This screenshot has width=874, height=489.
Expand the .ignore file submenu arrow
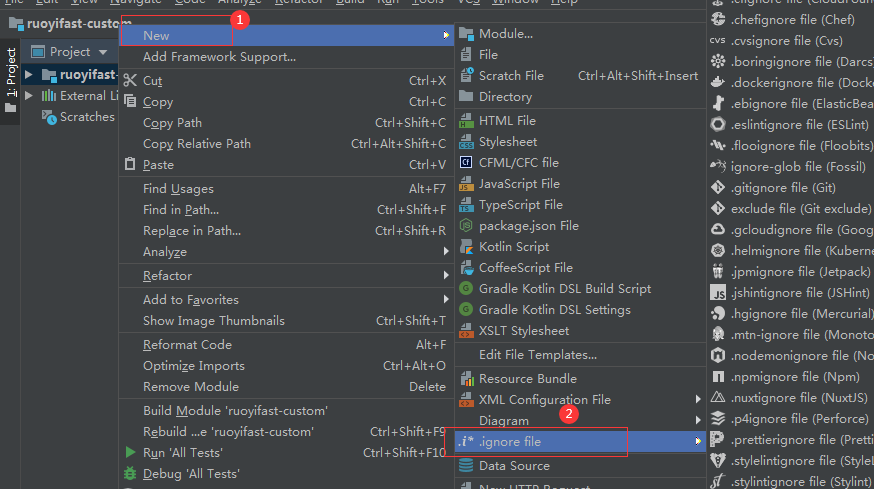[x=698, y=441]
